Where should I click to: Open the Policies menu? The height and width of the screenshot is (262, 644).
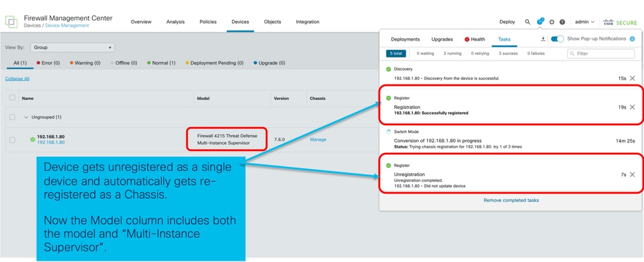[208, 22]
